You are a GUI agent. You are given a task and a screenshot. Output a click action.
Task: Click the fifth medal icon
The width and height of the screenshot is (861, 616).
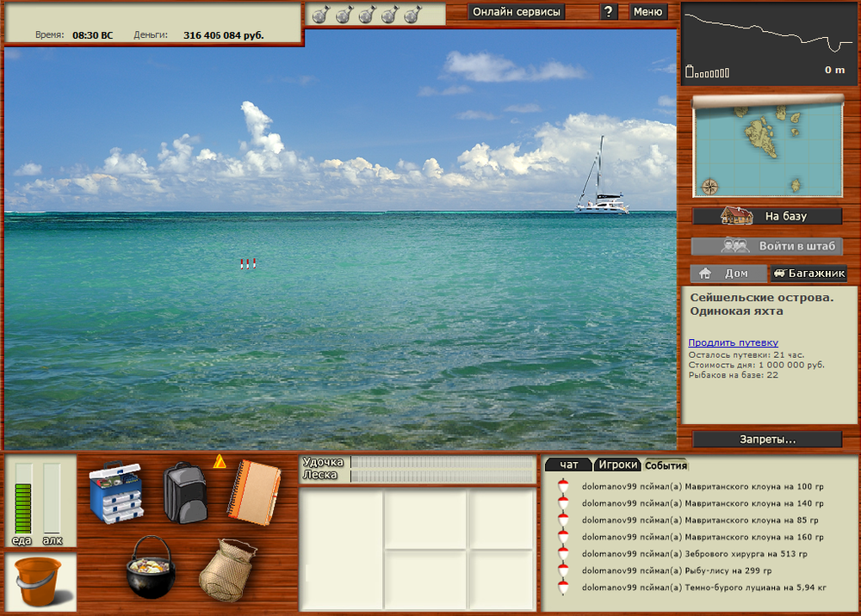coord(412,15)
